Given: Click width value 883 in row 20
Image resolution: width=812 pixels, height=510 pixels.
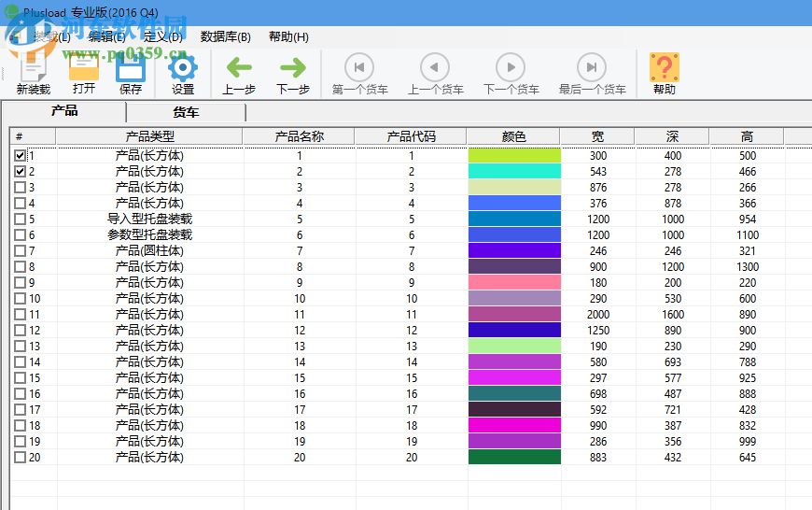Looking at the screenshot, I should pyautogui.click(x=598, y=457).
